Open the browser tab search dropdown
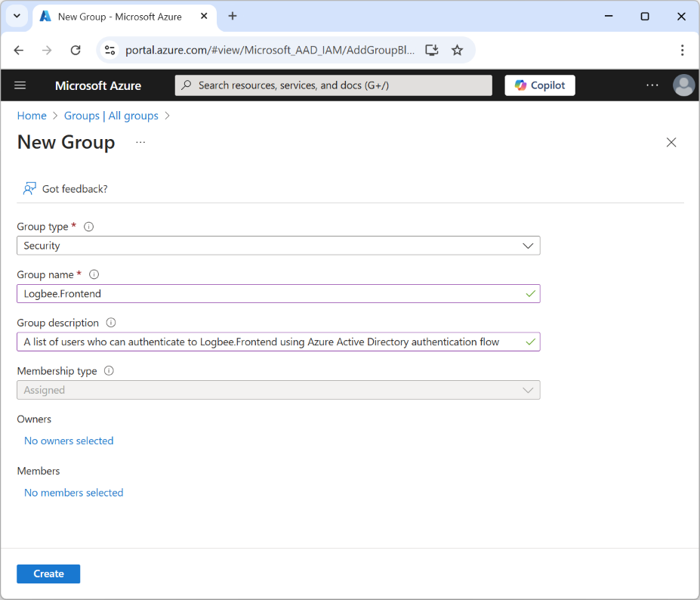Image resolution: width=700 pixels, height=600 pixels. coord(17,16)
